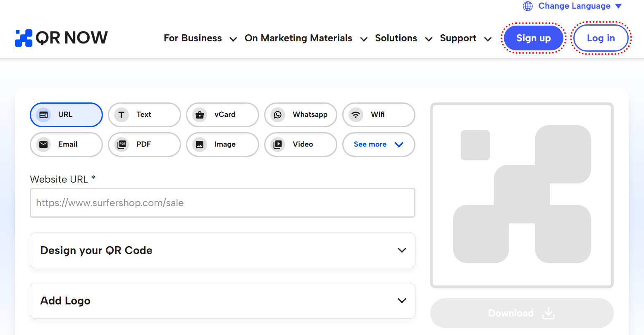Pick the vCard briefcase icon
The image size is (644, 335).
click(200, 115)
